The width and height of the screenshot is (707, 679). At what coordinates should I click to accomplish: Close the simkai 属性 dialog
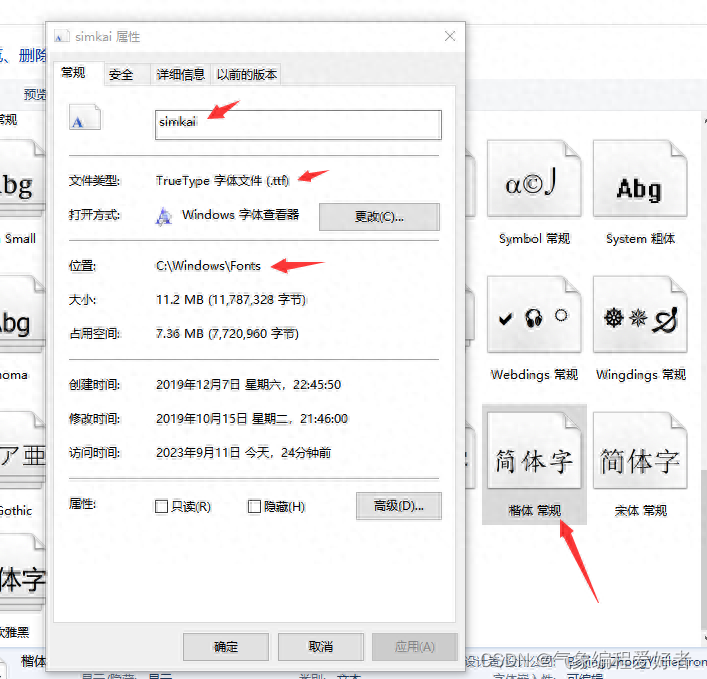tap(450, 36)
